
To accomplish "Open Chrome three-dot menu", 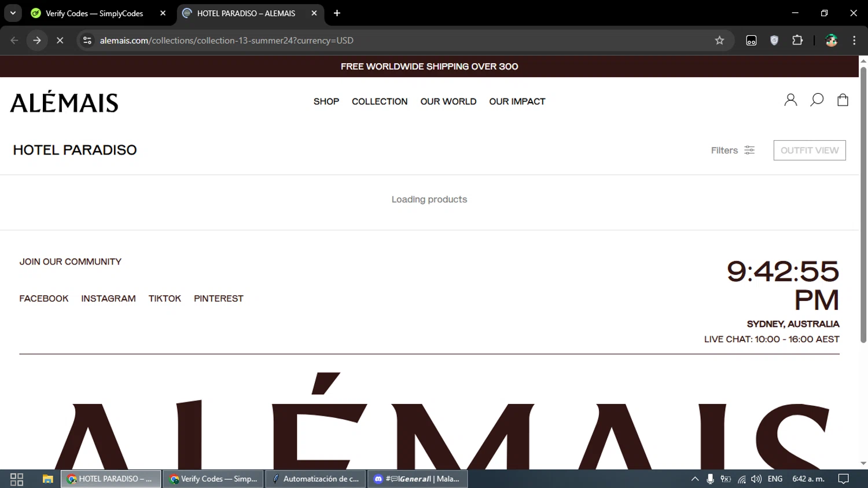I will pyautogui.click(x=854, y=41).
